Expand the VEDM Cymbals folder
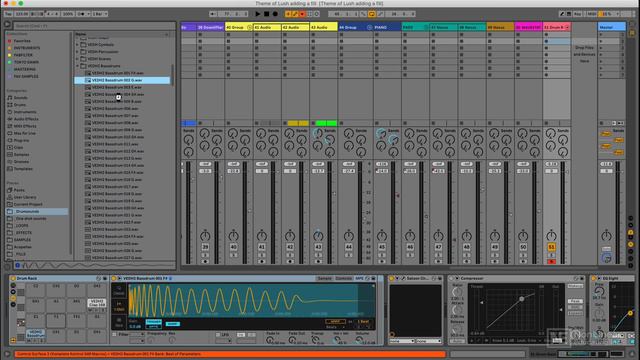The height and width of the screenshot is (360, 640). coord(78,44)
